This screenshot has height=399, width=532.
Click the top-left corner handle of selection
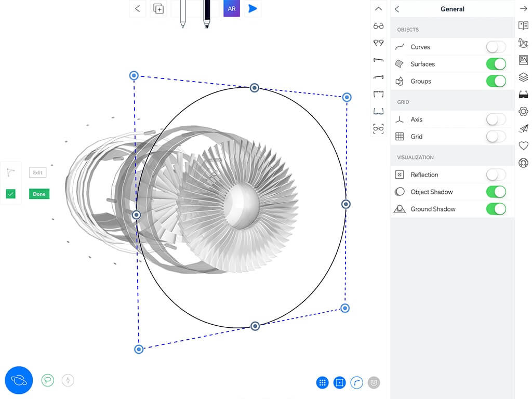point(134,75)
